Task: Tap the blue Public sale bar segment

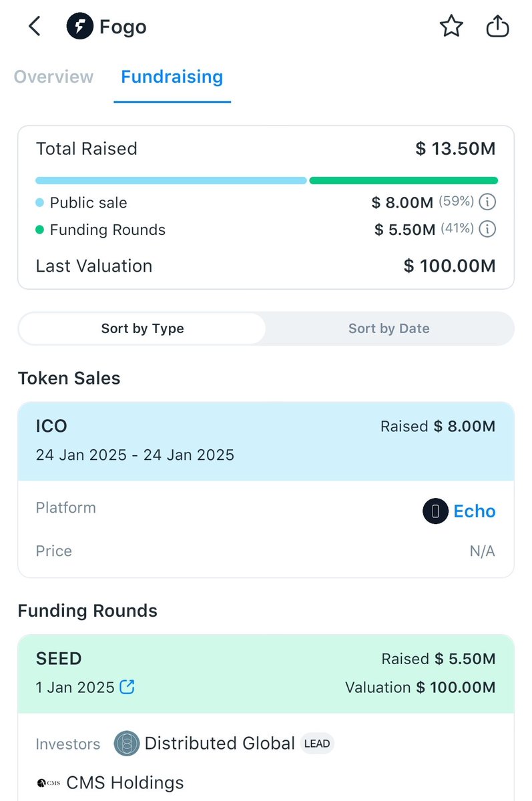Action: [171, 180]
